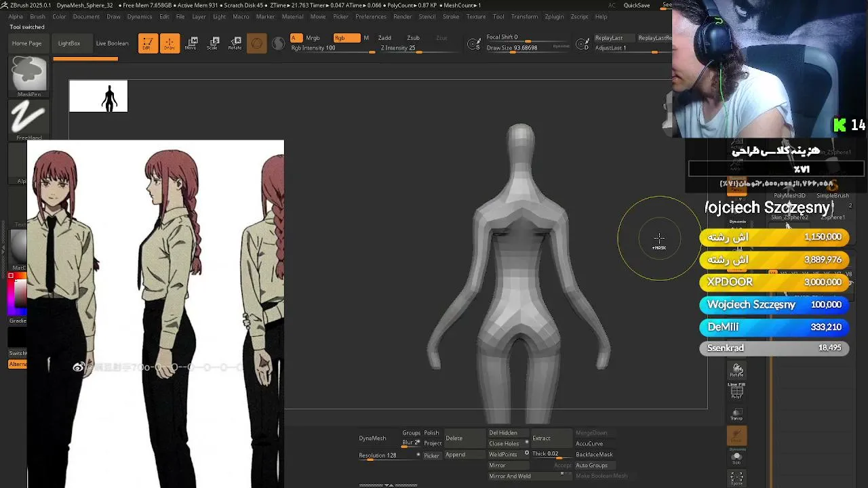Open the Color menu
Screen dimensions: 868x488
click(59, 16)
